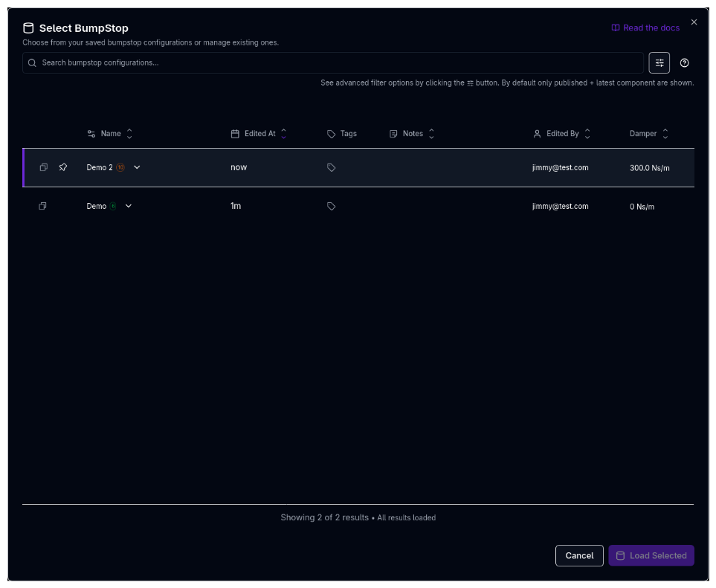The width and height of the screenshot is (716, 588).
Task: Duplicate the Demo configuration
Action: tap(42, 206)
